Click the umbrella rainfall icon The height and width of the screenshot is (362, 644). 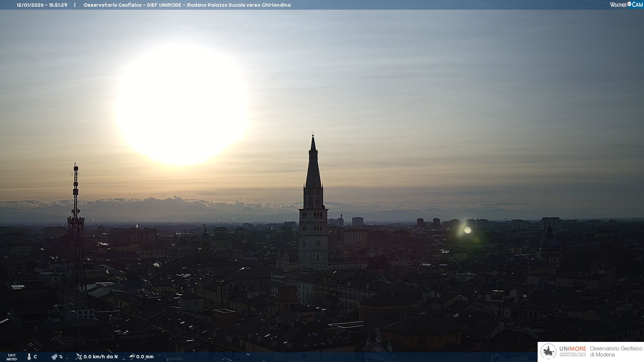(132, 357)
